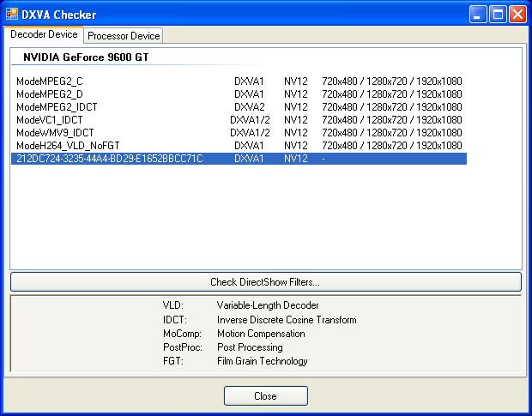Click Post Processing text
This screenshot has height=416, width=532.
pos(250,347)
